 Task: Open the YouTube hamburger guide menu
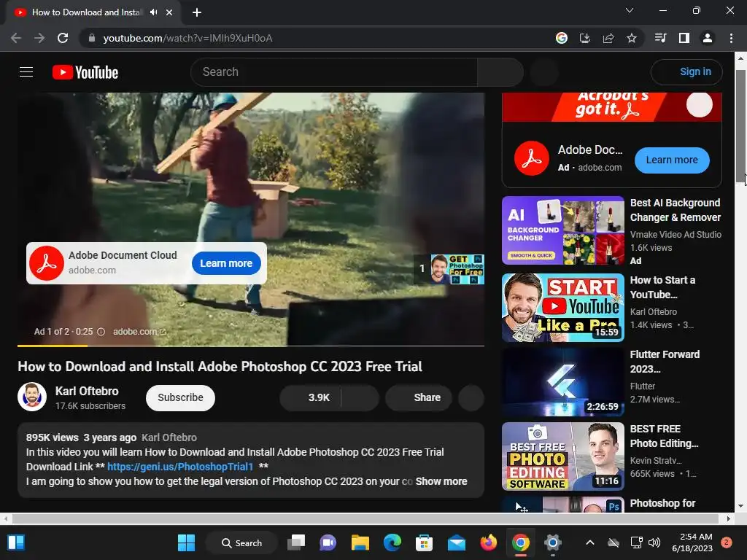coord(26,72)
